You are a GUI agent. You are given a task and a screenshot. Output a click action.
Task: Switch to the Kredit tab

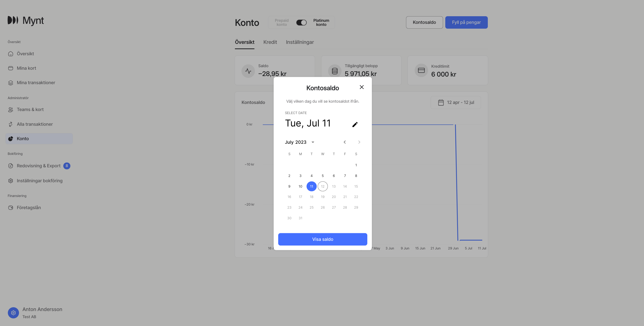(270, 42)
